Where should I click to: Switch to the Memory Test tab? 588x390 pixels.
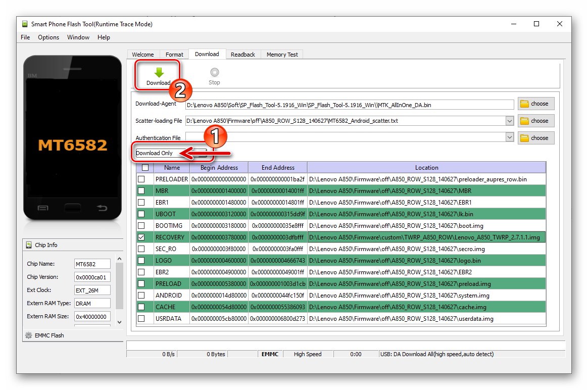(x=282, y=55)
